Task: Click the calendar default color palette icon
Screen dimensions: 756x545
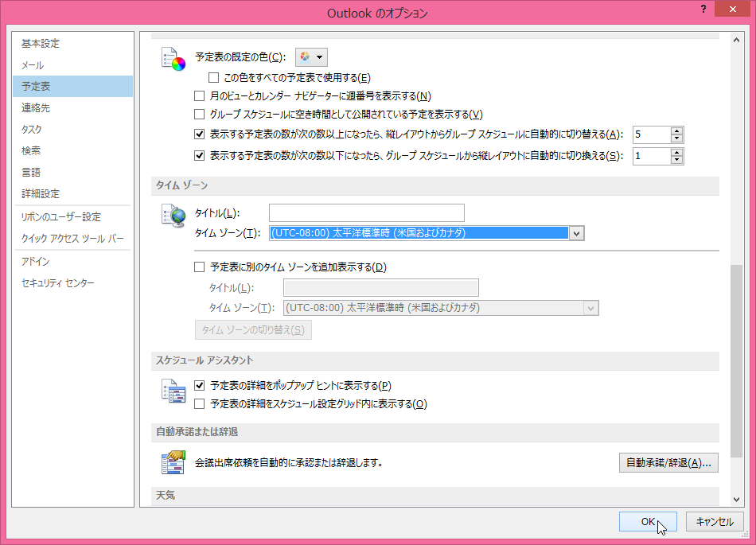Action: point(173,59)
